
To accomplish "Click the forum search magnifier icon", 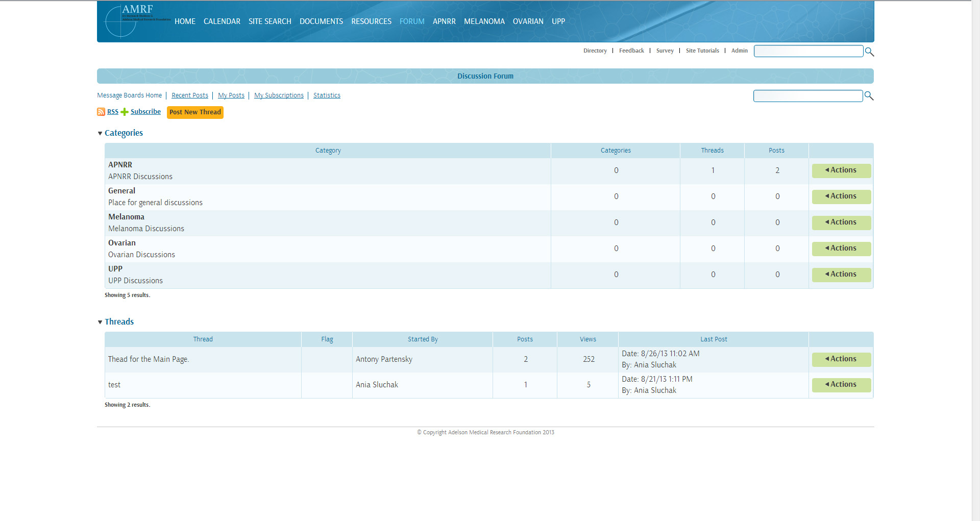I will 869,96.
